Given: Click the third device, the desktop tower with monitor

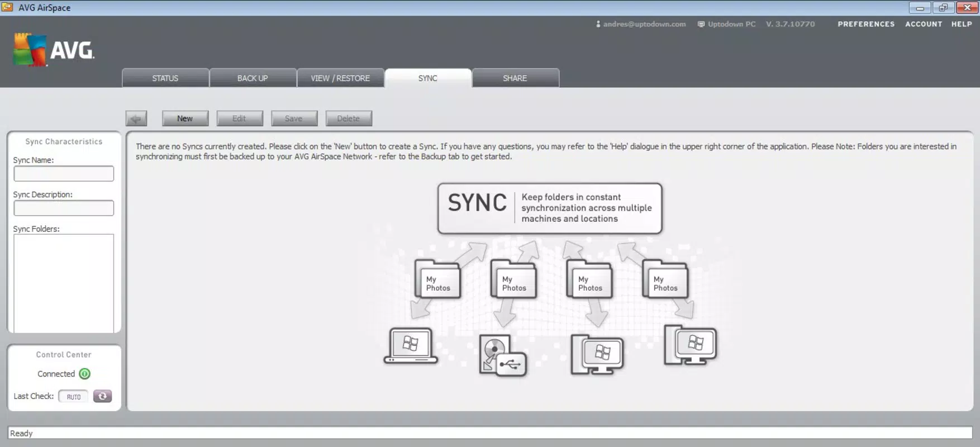Looking at the screenshot, I should (x=597, y=354).
